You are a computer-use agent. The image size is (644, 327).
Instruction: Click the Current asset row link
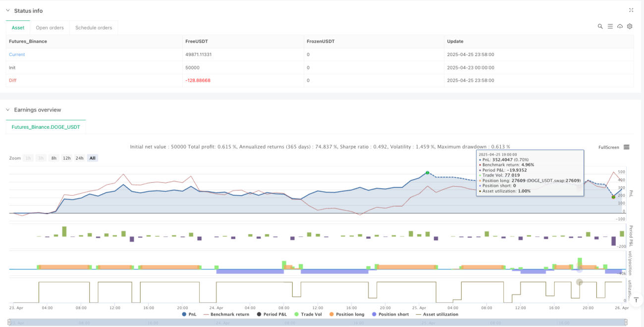pos(17,54)
